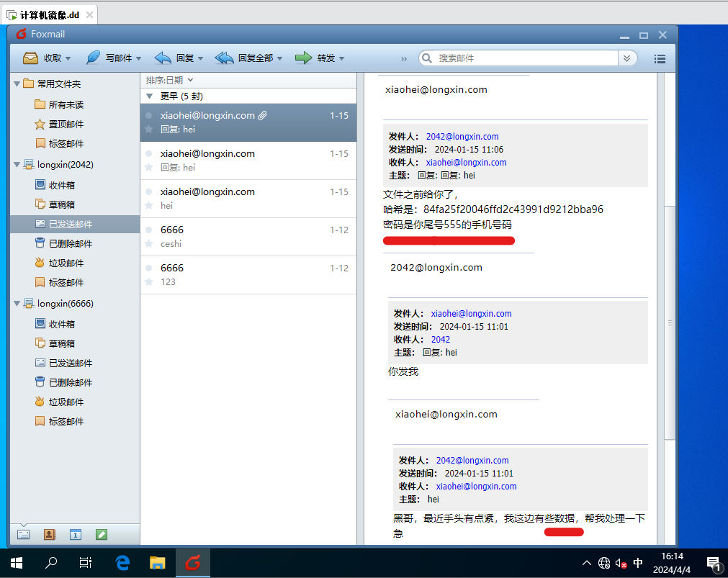Viewport: 728px width, 578px height.
Task: Click the 写邮件 compose feather icon
Action: (93, 58)
